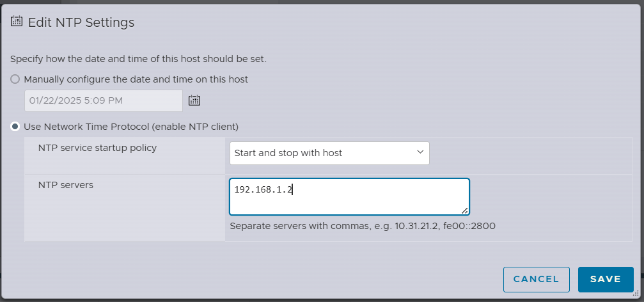Click the 'Use Network Time Protocol' label text
Viewport: 644px width, 302px height.
(x=131, y=127)
